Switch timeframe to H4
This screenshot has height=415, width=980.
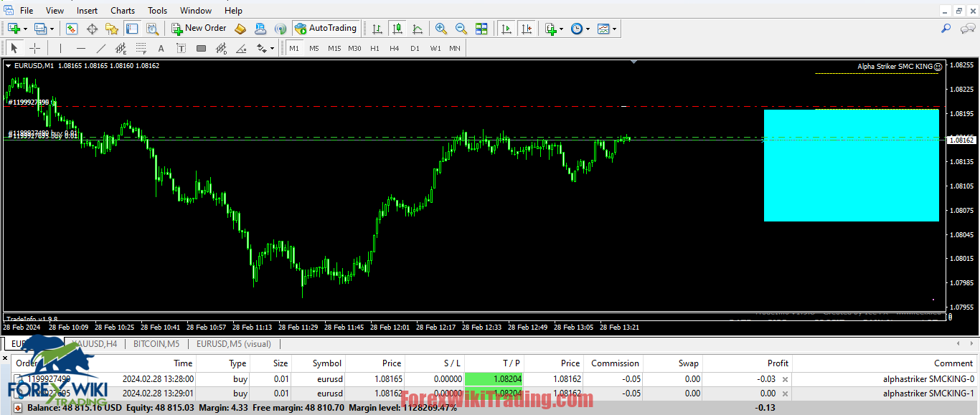click(x=394, y=47)
